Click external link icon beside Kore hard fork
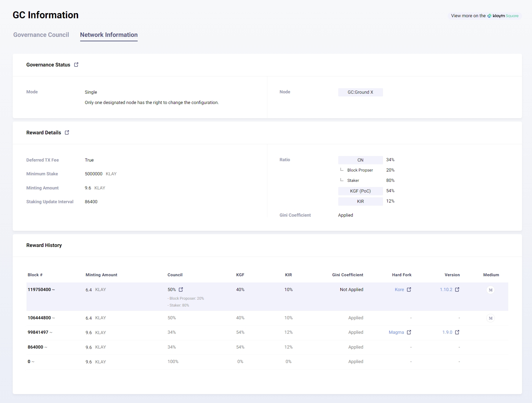 409,290
